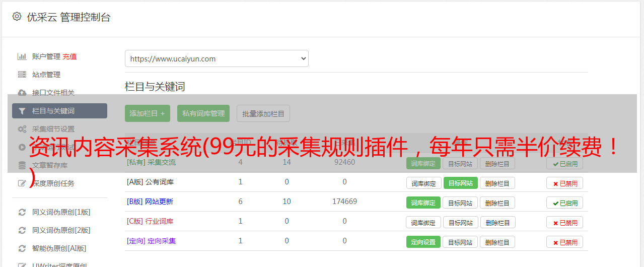This screenshot has width=644, height=267.
Task: Click the green 目标网站 for 公有词库
Action: point(460,183)
